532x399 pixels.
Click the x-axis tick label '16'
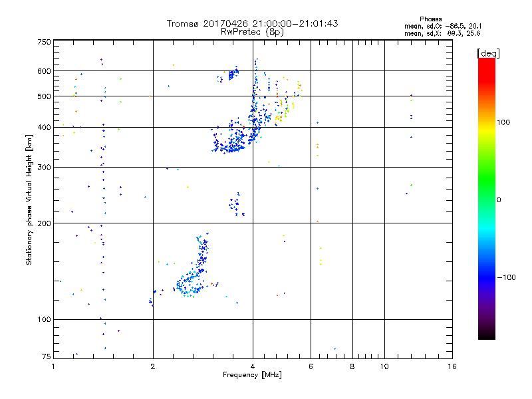point(452,366)
